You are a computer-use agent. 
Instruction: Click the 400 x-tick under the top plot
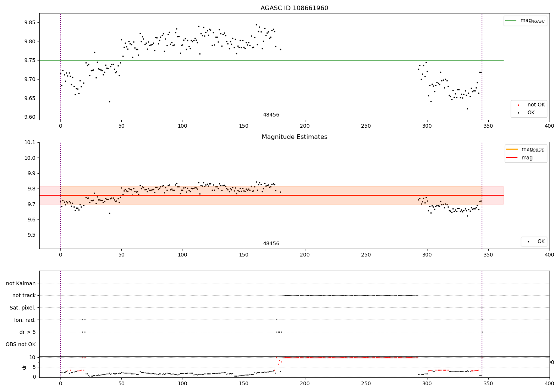point(549,126)
